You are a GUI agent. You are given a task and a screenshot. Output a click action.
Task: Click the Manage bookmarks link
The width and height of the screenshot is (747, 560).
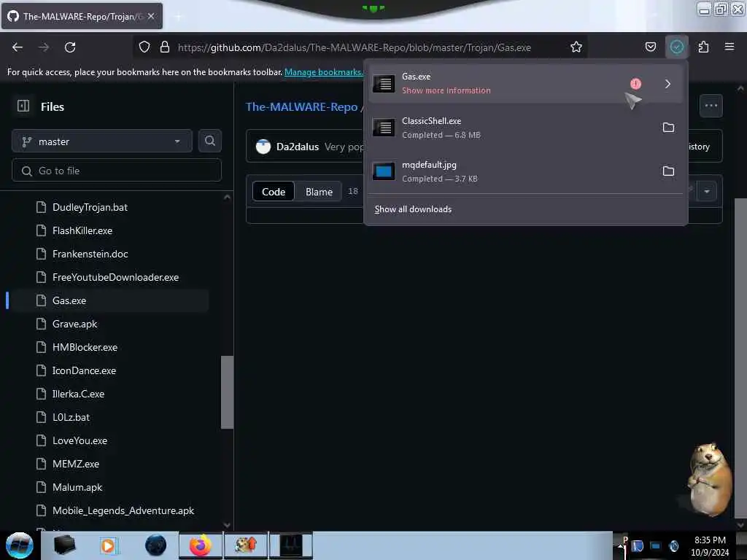[x=323, y=72]
